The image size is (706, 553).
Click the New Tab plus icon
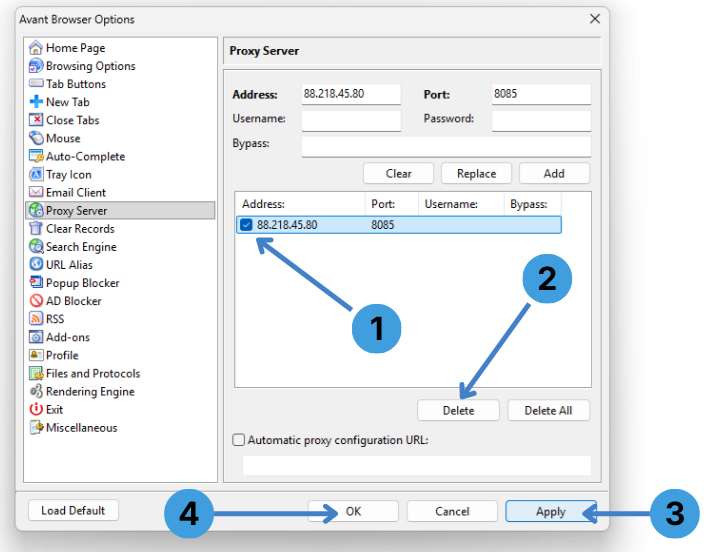point(36,102)
